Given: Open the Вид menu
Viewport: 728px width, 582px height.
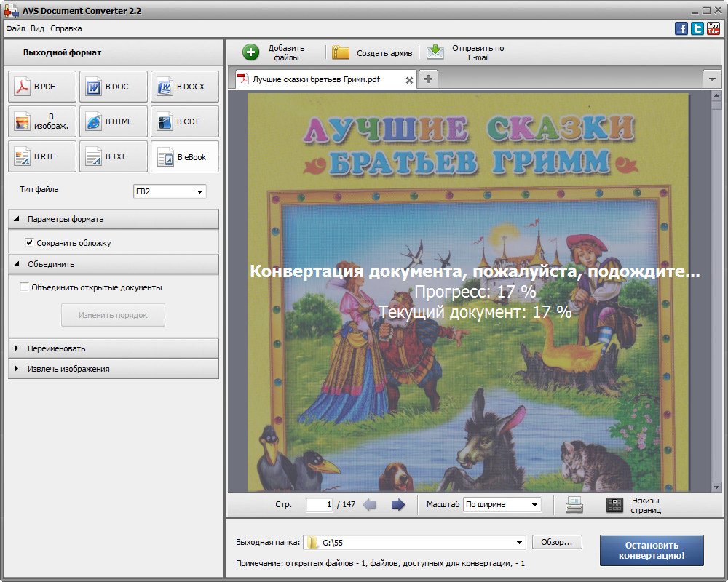Looking at the screenshot, I should click(x=37, y=29).
